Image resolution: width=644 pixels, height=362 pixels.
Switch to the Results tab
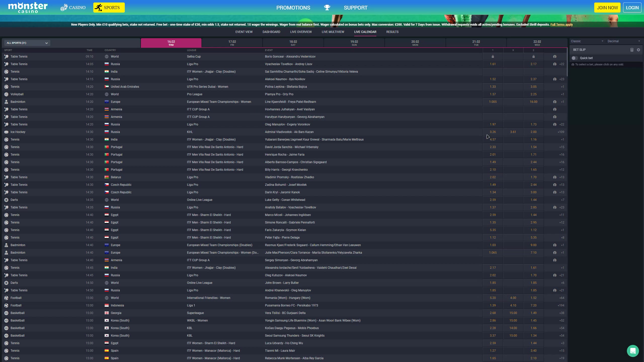click(392, 32)
